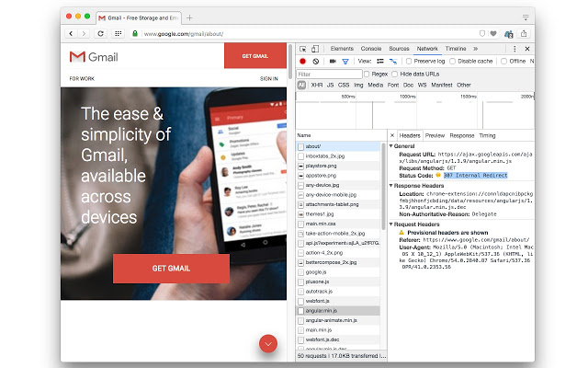Switch to the Console tab
Screen dimensions: 588x368
[x=371, y=49]
